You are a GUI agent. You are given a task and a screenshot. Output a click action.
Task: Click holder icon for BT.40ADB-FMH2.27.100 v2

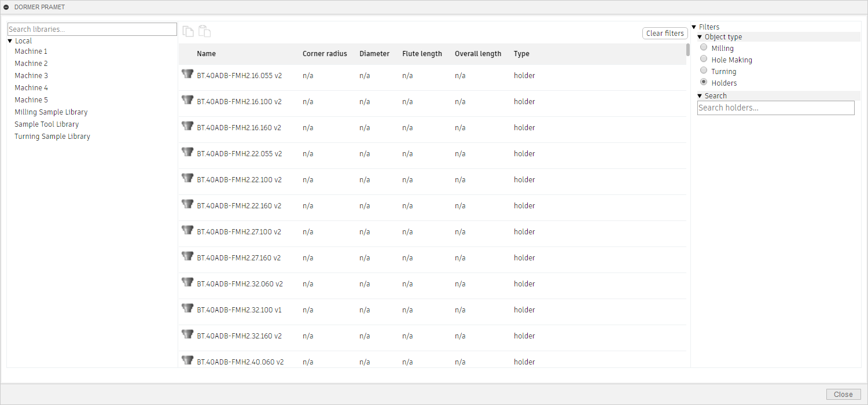(187, 230)
